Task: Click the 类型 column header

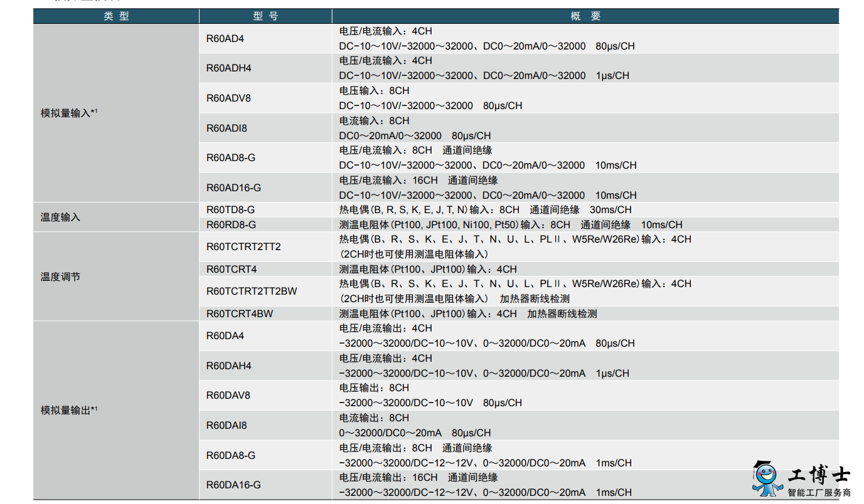Action: 116,16
